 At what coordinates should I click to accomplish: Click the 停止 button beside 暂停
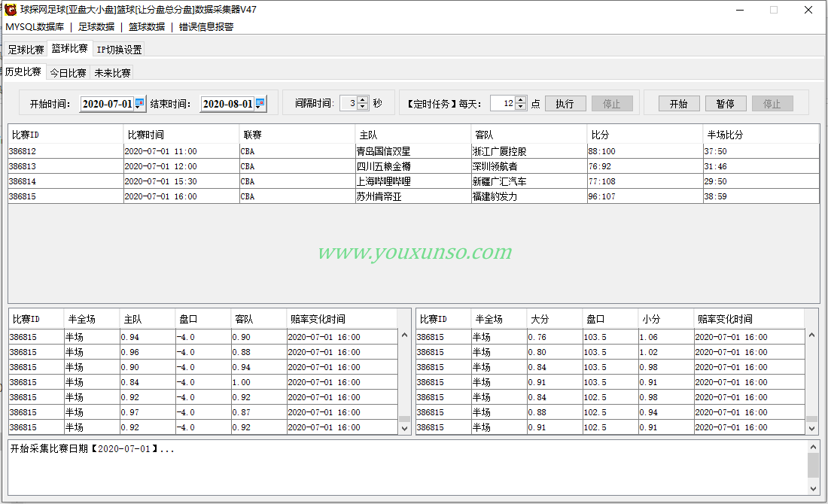(x=772, y=104)
